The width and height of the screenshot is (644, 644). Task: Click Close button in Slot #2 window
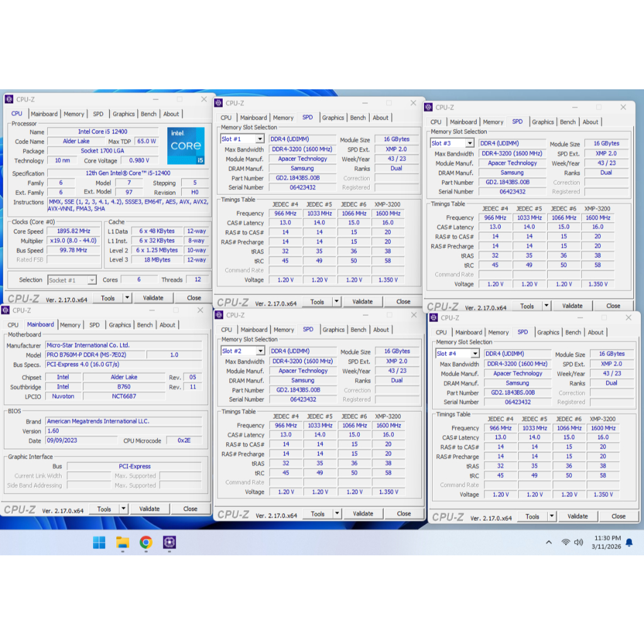click(404, 514)
